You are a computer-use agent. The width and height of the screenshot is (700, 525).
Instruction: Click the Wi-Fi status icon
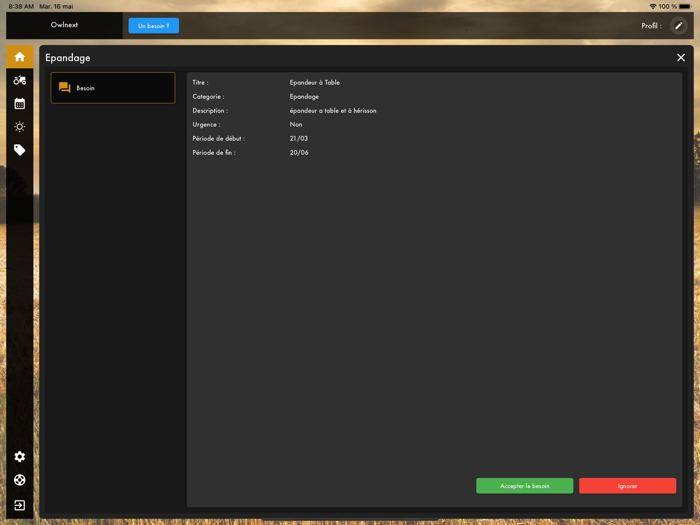653,6
